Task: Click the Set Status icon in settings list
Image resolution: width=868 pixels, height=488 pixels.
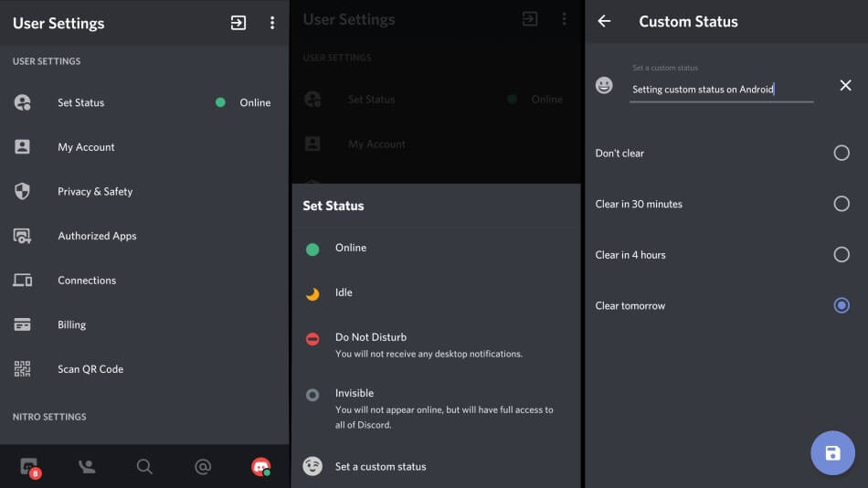Action: click(x=22, y=102)
